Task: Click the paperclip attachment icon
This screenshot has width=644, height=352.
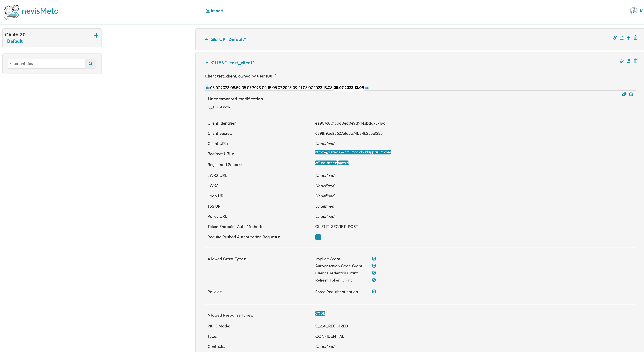Action: [x=624, y=94]
